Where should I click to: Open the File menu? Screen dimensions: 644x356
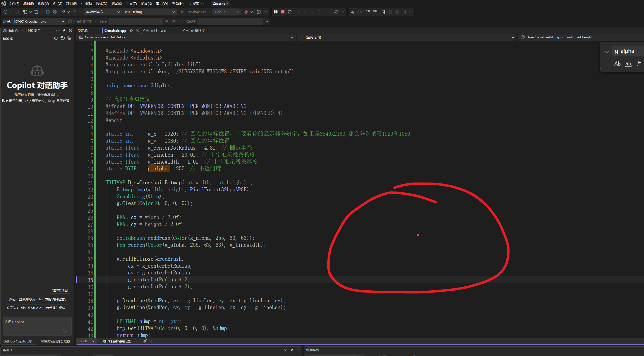14,3
